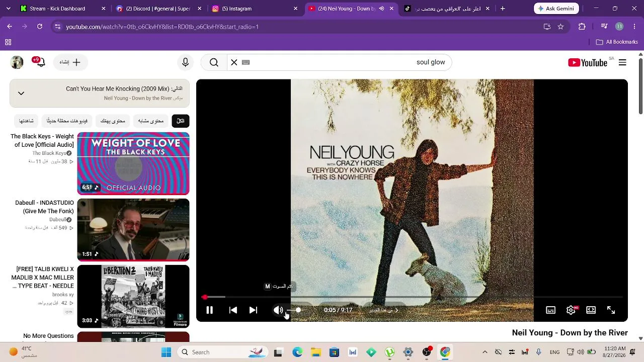Clear the 'soul glow' search text
Viewport: 644px width, 362px height.
(x=234, y=62)
